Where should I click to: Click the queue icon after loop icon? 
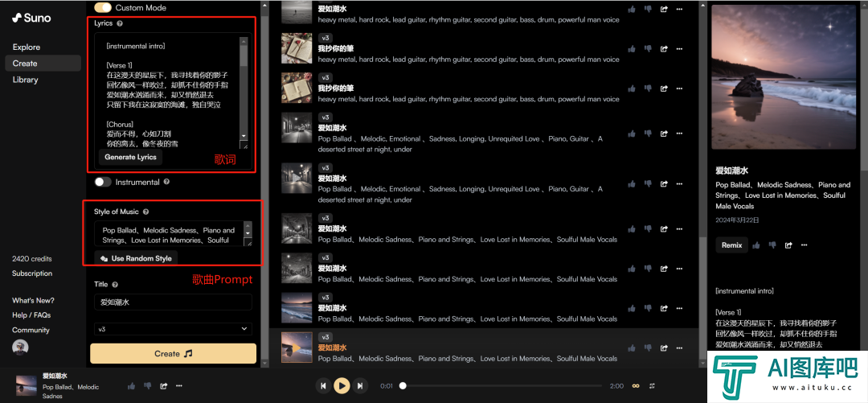point(652,386)
